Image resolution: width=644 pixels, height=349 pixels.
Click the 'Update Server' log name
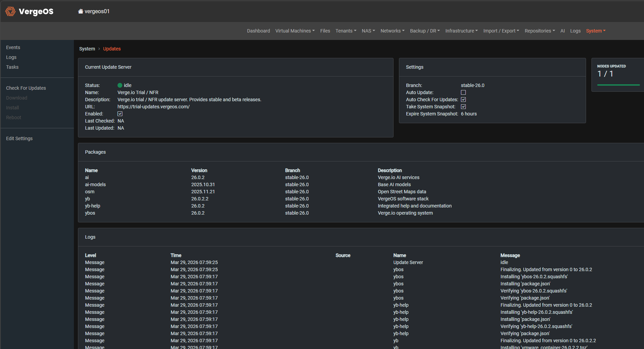click(408, 262)
